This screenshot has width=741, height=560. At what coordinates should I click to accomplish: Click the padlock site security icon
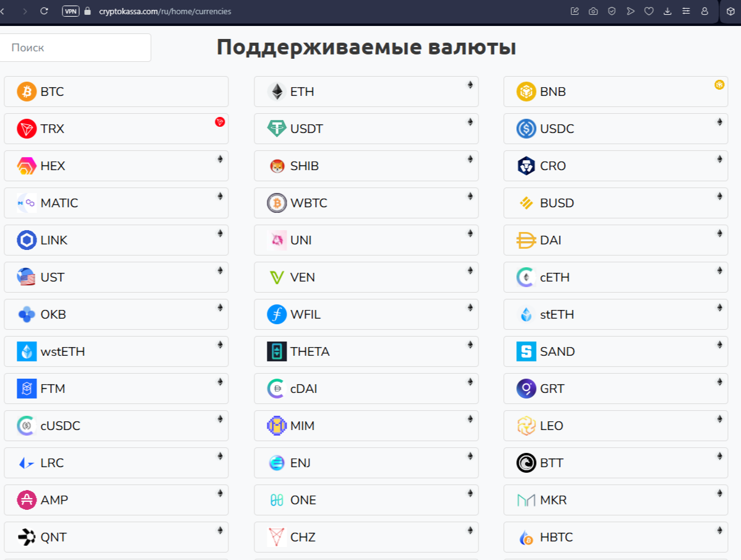pyautogui.click(x=87, y=11)
